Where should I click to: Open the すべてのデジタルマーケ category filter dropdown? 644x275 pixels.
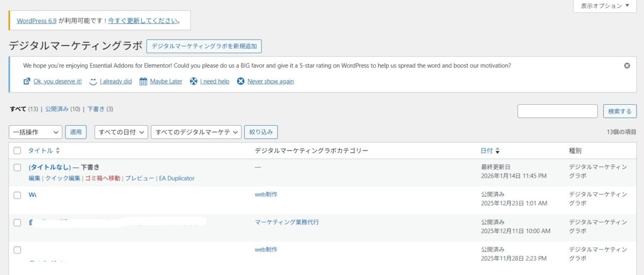(196, 132)
